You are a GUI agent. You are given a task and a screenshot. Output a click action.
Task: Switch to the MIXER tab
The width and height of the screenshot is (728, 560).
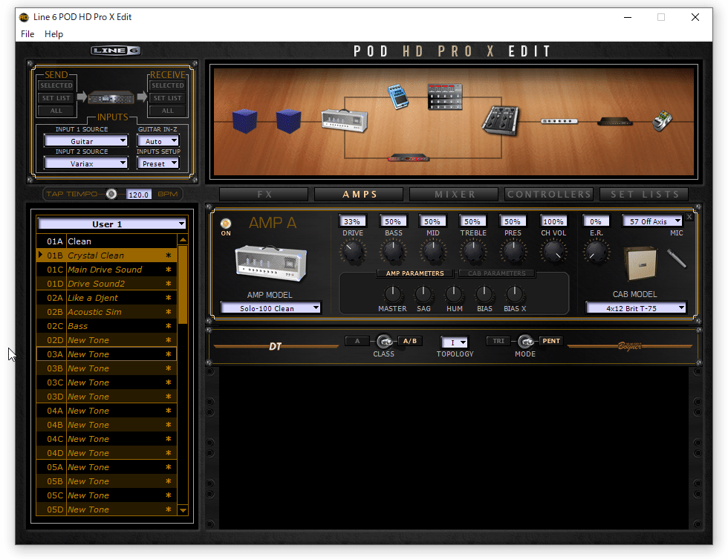(x=454, y=194)
